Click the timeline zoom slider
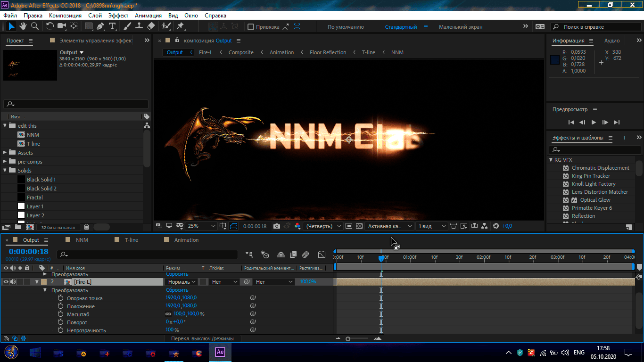This screenshot has height=362, width=644. 348,338
